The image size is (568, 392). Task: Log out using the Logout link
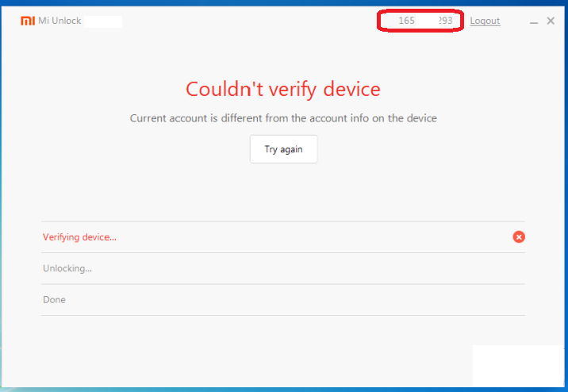pos(485,21)
